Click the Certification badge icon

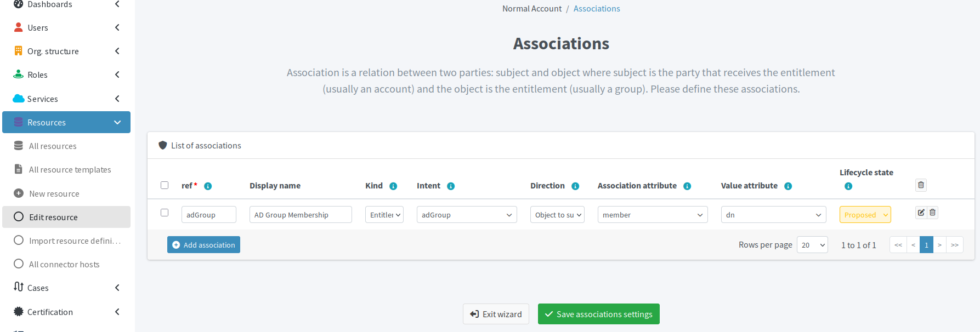[x=19, y=312]
